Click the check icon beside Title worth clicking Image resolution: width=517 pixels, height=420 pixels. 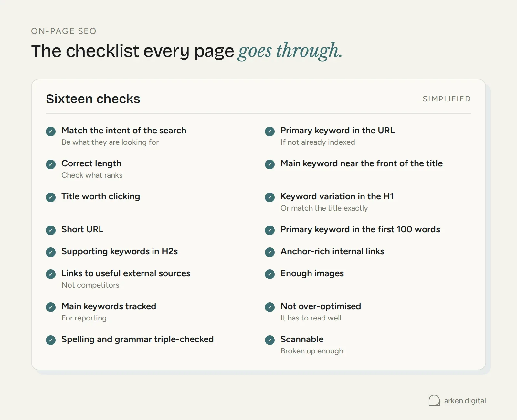coord(51,197)
